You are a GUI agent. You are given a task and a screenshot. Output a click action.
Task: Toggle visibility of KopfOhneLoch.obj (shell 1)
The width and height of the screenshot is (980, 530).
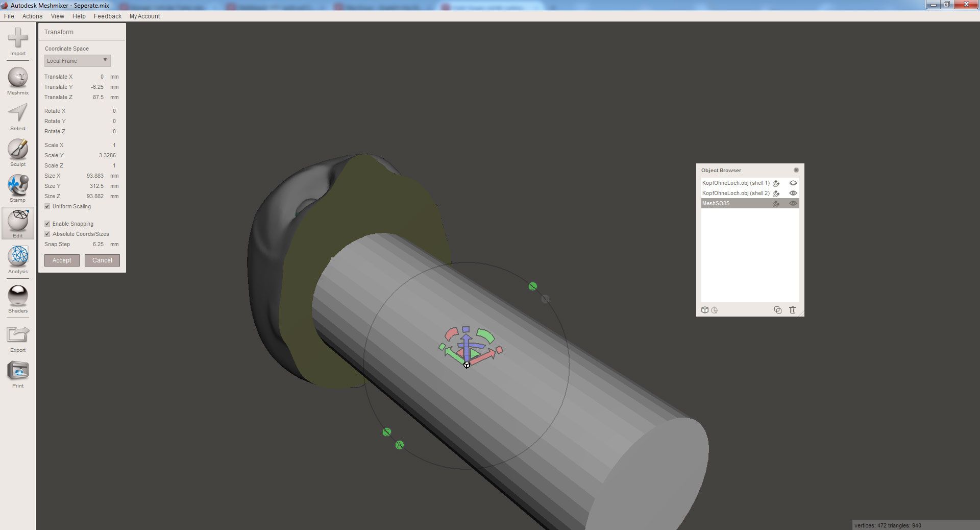(x=793, y=183)
